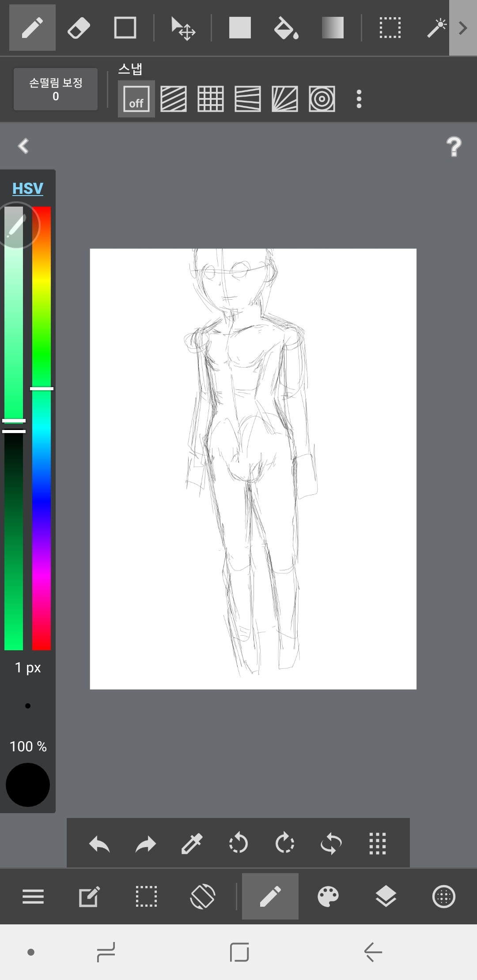Tap the rotate screen icon
The height and width of the screenshot is (980, 477).
(203, 897)
